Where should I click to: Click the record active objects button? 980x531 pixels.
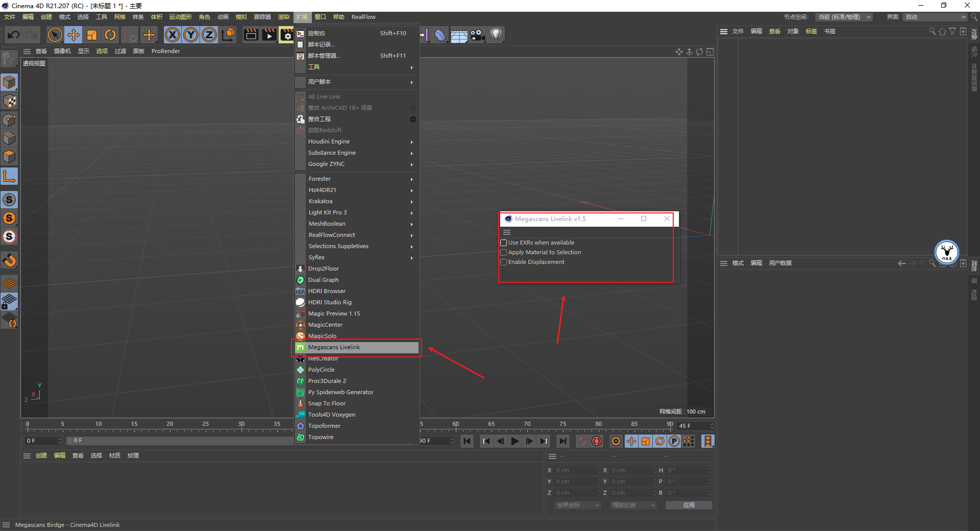582,441
